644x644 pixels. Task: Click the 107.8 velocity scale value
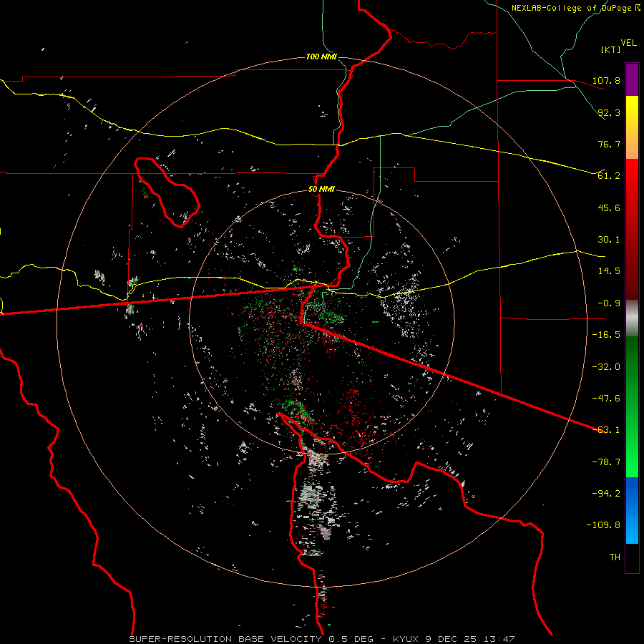(x=606, y=80)
